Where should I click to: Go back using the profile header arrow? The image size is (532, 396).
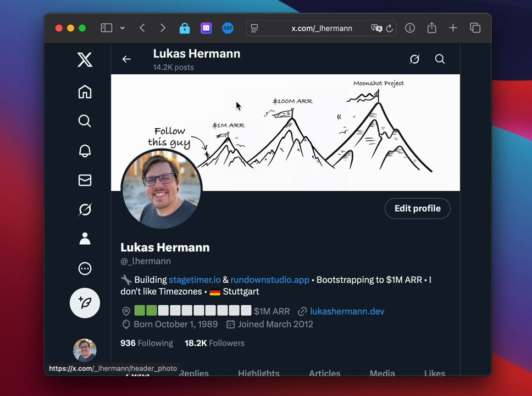[126, 59]
